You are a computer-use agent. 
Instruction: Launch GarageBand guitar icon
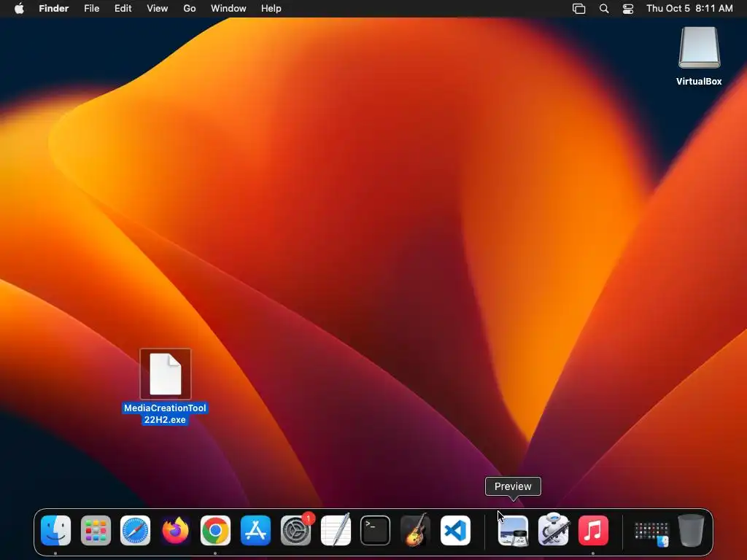pyautogui.click(x=415, y=529)
